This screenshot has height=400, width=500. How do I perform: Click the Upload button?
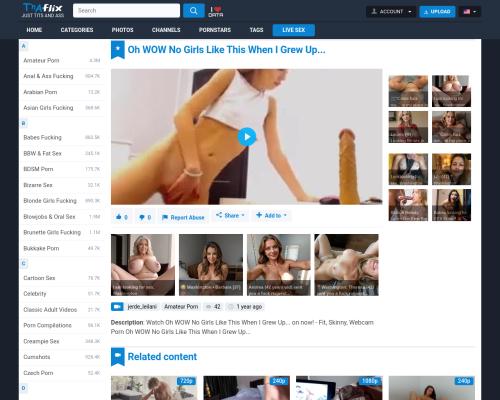(437, 12)
